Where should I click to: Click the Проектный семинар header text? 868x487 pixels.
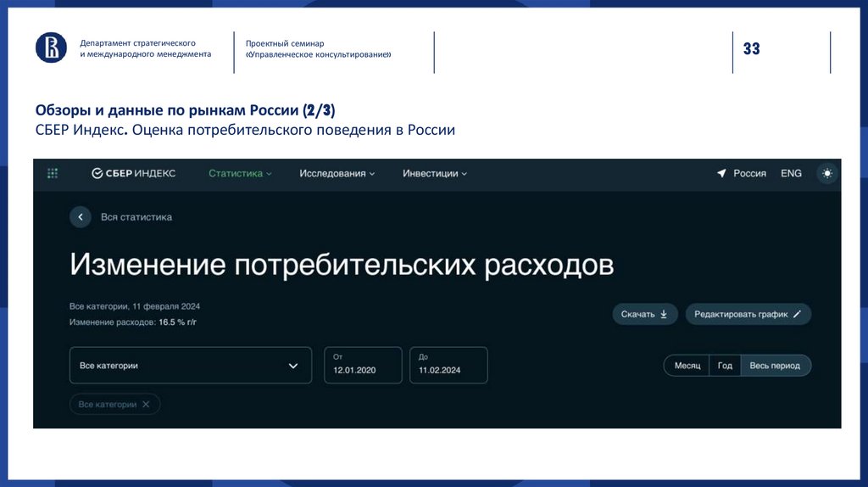[318, 48]
